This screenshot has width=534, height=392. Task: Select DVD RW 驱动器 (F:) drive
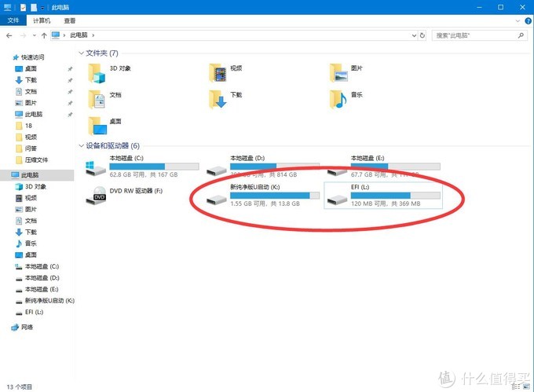(125, 195)
